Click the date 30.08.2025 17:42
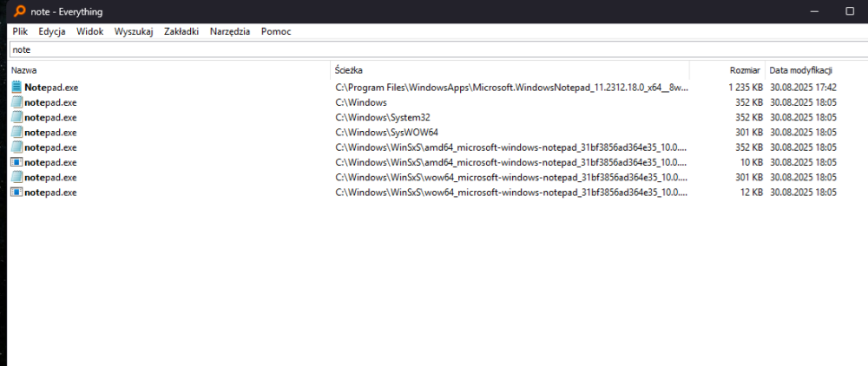 tap(803, 88)
